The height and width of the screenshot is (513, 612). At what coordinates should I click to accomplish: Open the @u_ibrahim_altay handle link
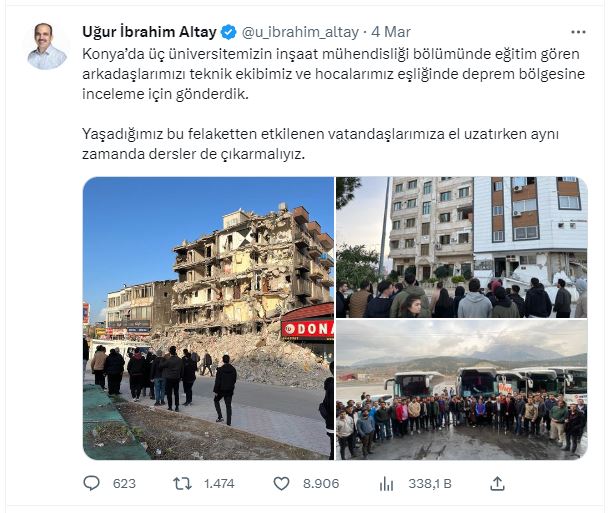300,32
